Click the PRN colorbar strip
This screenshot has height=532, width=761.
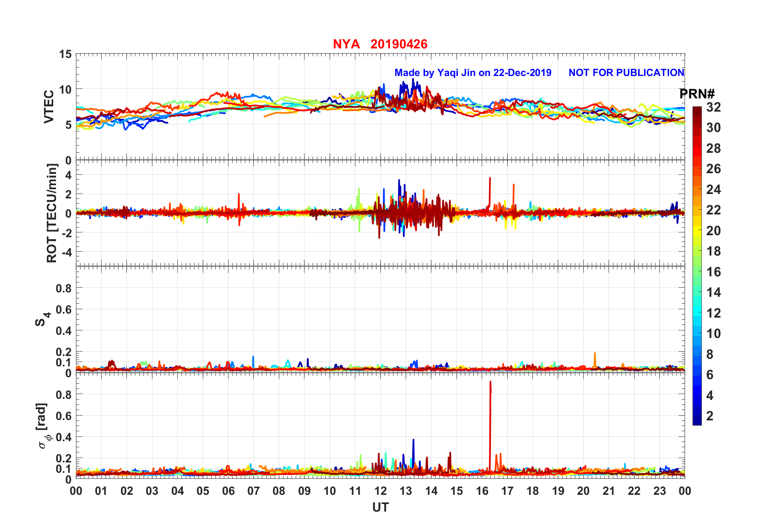(x=697, y=266)
